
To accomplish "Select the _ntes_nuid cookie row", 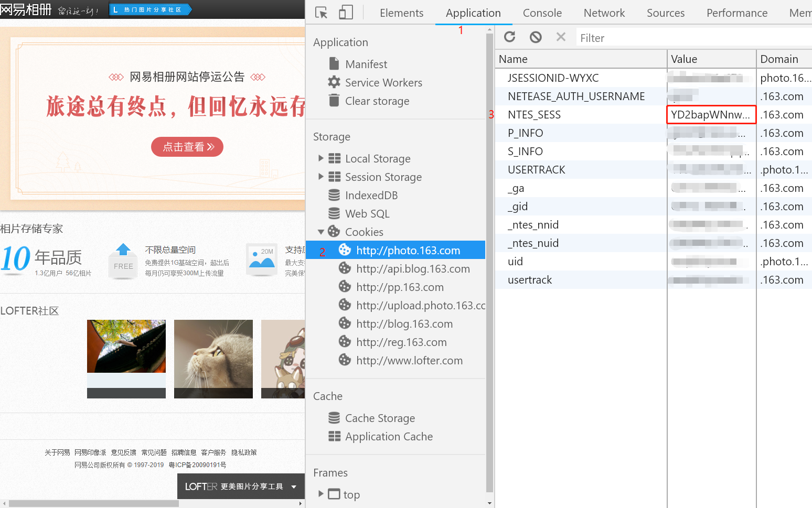I will [x=653, y=243].
